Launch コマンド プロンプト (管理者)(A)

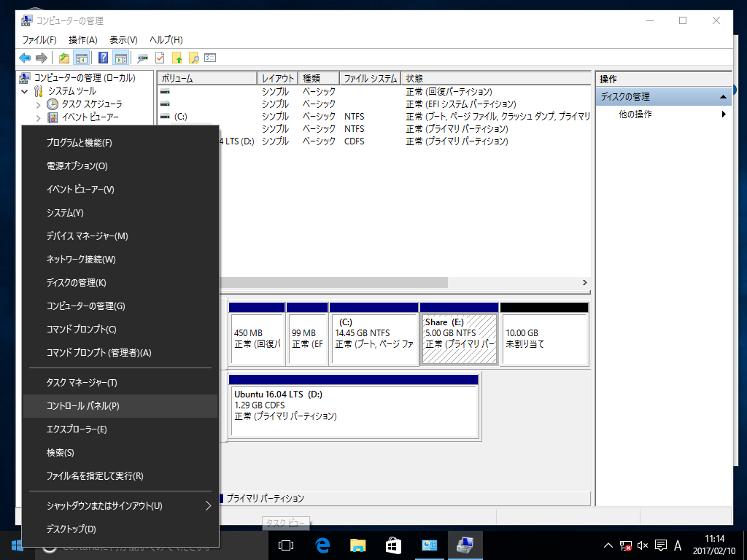[x=120, y=352]
